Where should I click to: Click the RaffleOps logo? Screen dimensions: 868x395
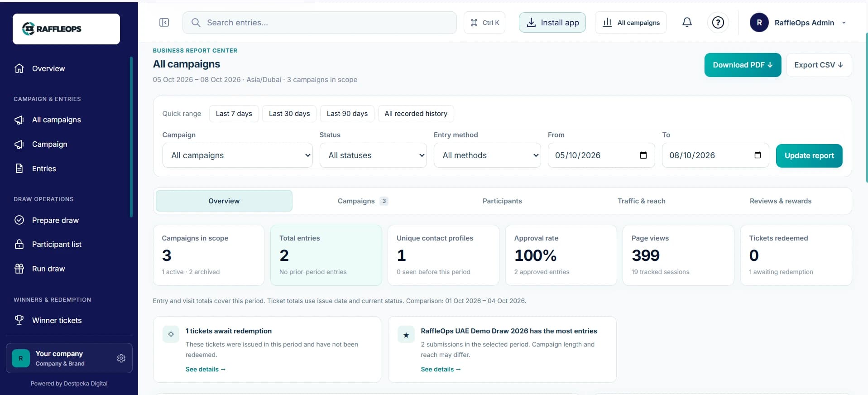(66, 29)
